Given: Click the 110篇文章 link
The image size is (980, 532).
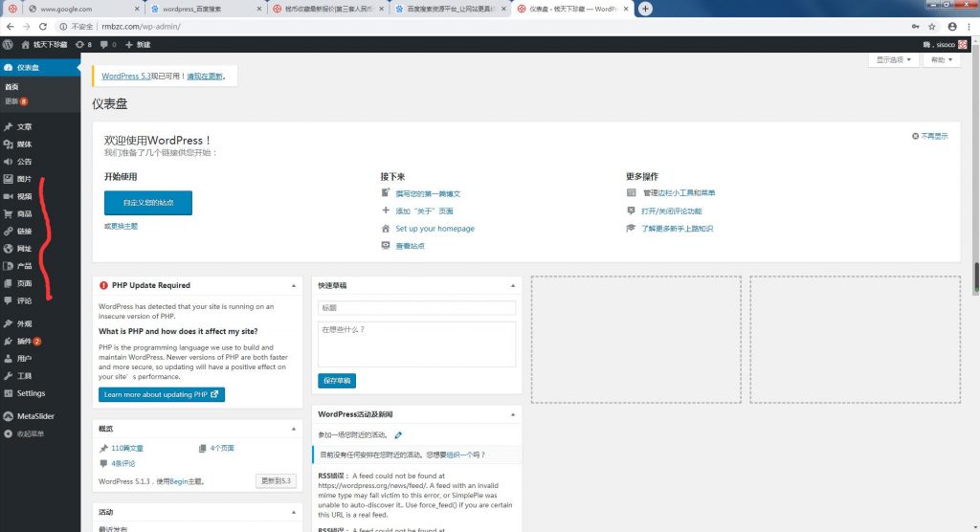Looking at the screenshot, I should (x=127, y=448).
